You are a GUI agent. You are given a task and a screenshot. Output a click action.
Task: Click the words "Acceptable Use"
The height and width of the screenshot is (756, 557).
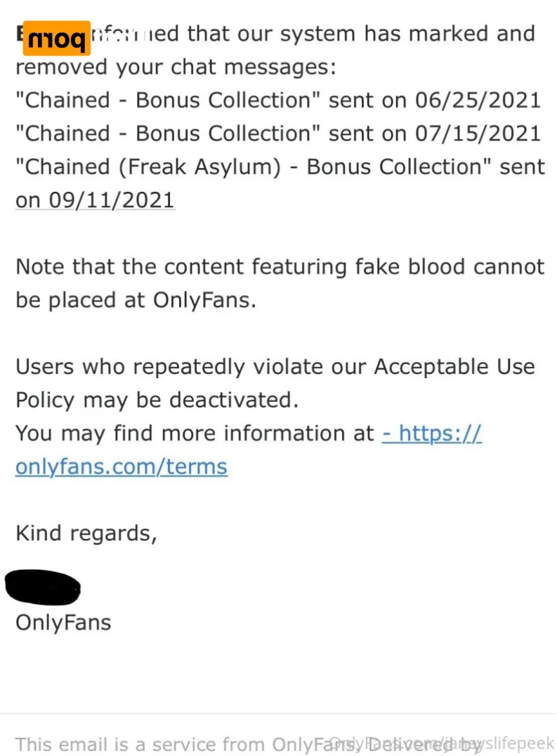click(x=454, y=367)
